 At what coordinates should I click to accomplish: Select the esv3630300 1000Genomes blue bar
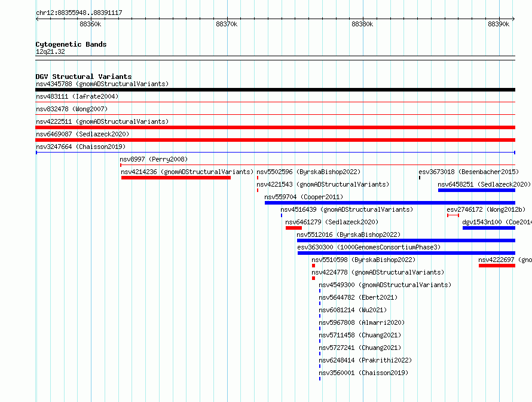pyautogui.click(x=406, y=253)
